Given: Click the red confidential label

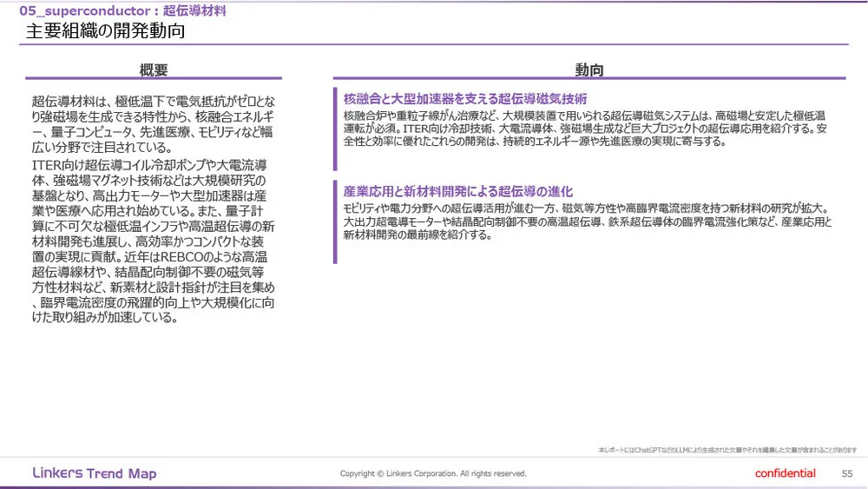Looking at the screenshot, I should click(x=785, y=473).
